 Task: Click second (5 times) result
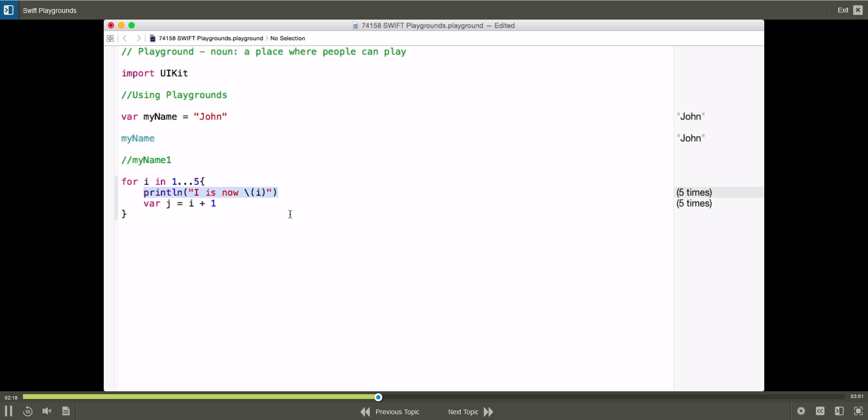(694, 204)
